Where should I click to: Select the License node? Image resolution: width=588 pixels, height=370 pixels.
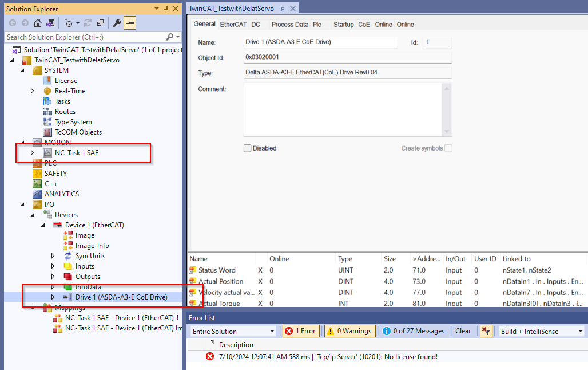click(66, 81)
